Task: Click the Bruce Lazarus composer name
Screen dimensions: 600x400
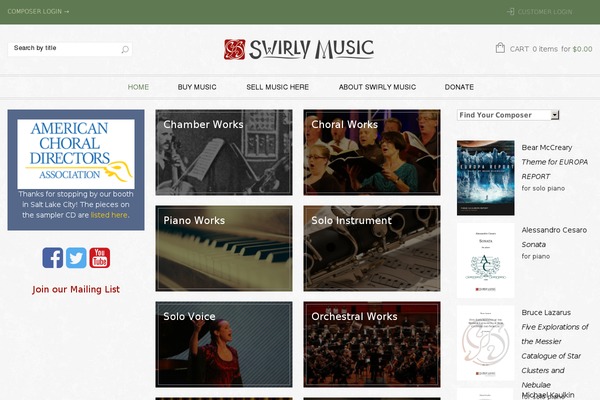Action: (546, 312)
